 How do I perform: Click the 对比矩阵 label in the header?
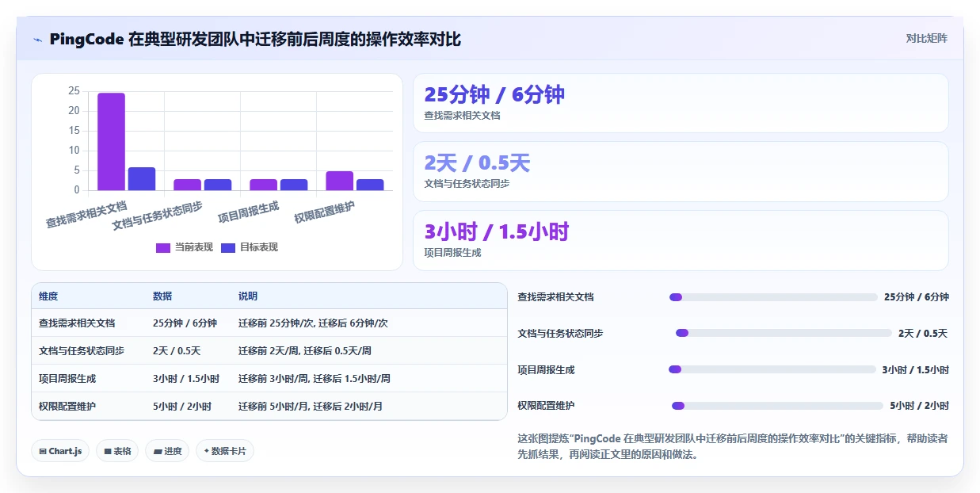927,38
